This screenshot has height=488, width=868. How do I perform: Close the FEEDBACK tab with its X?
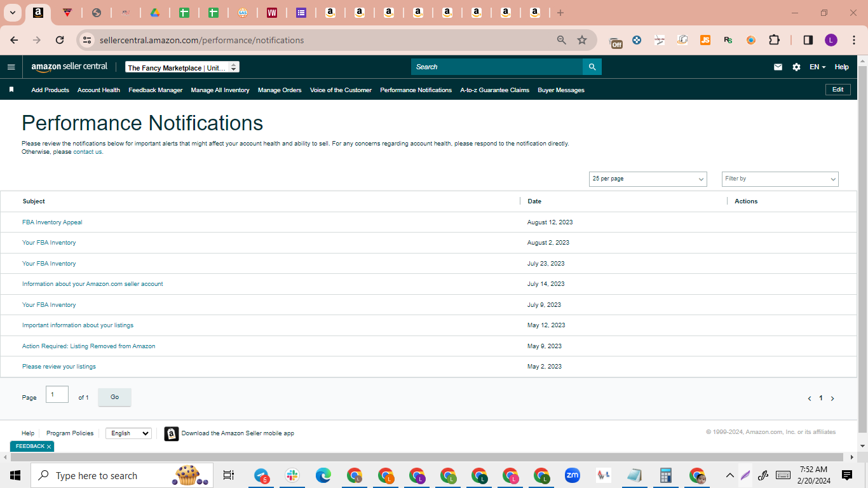49,447
